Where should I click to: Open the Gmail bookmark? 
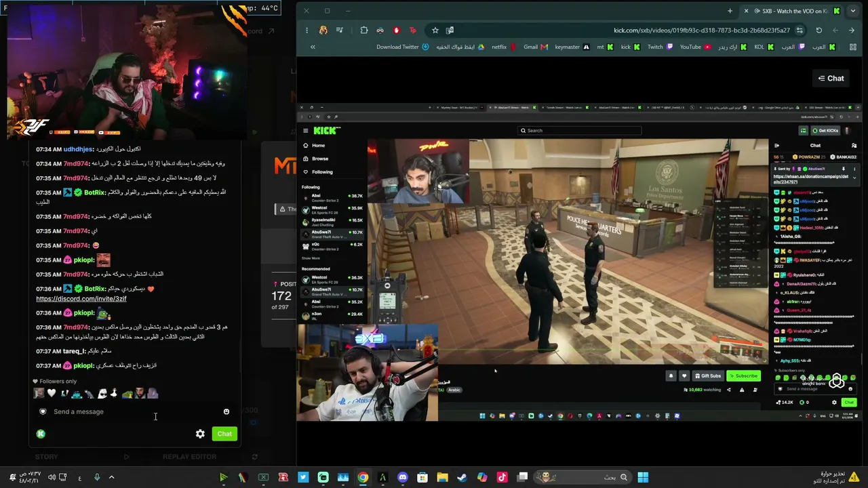pos(536,47)
